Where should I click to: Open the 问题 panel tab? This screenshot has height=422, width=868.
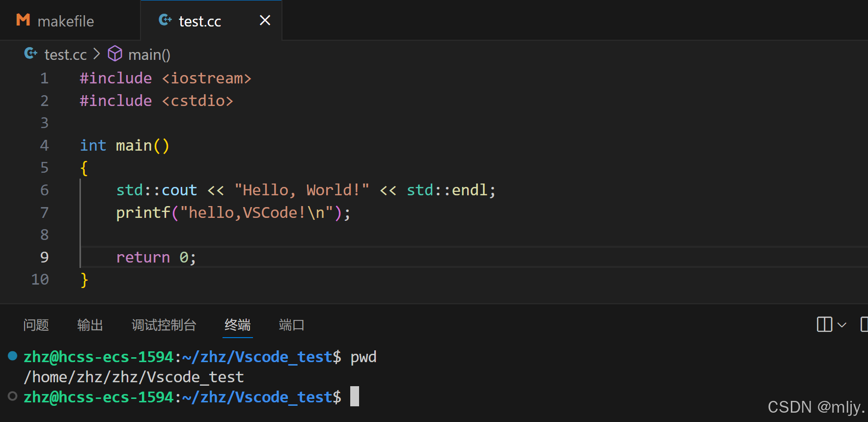(x=36, y=325)
